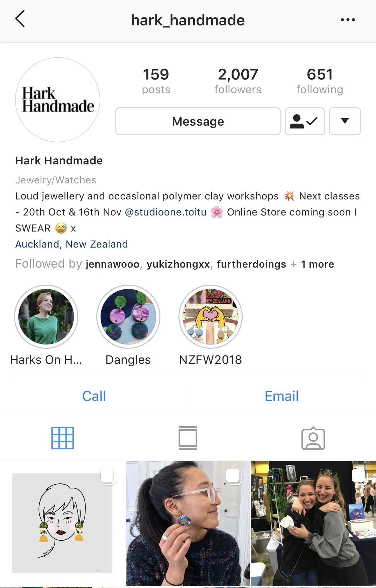Tap the Call contact button

click(94, 396)
